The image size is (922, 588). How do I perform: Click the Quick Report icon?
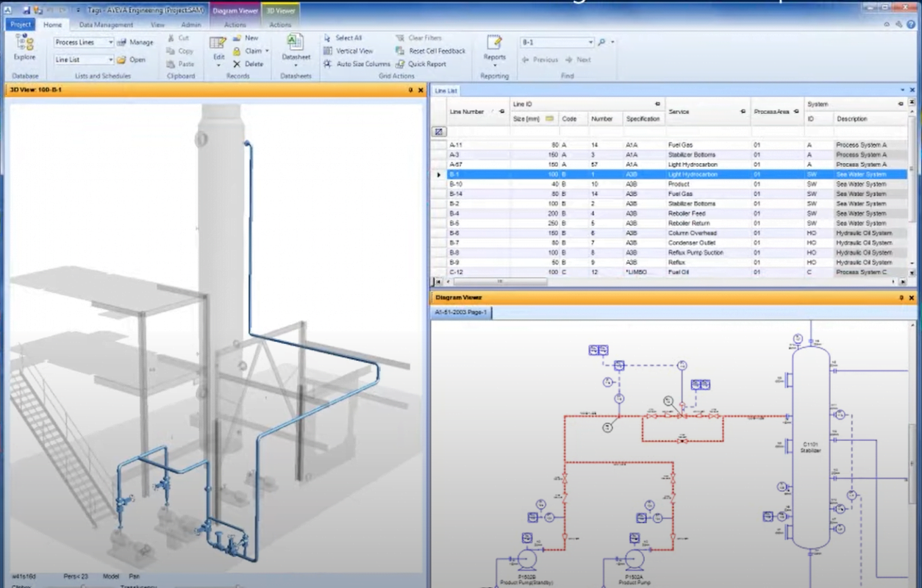pos(401,64)
